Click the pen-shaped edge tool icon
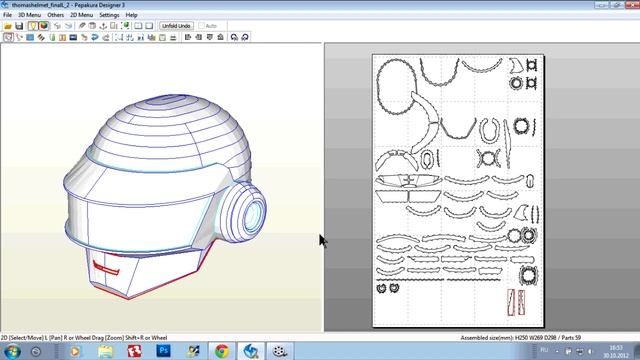Image resolution: width=640 pixels, height=360 pixels. [82, 26]
